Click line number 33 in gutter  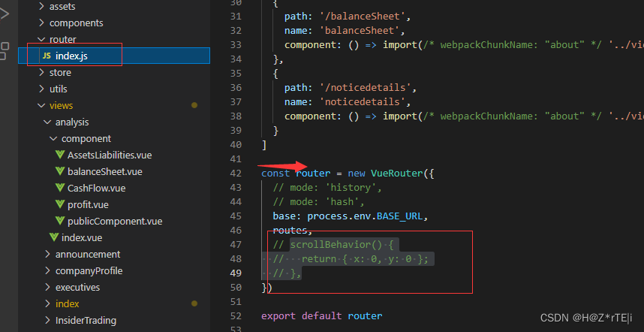pyautogui.click(x=236, y=44)
